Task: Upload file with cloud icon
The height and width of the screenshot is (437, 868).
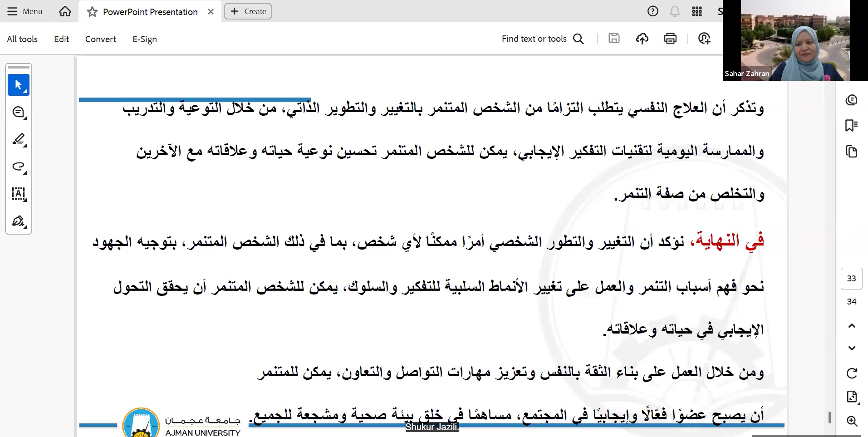Action: 642,39
